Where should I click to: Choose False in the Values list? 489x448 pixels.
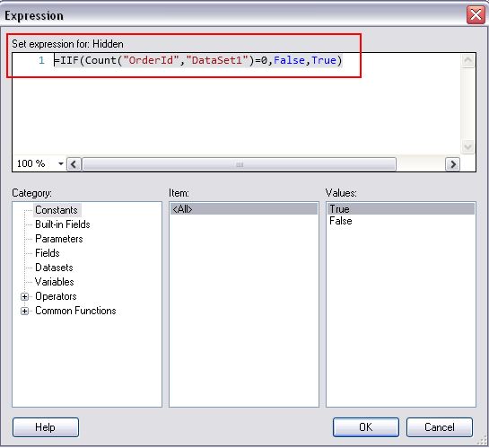401,221
